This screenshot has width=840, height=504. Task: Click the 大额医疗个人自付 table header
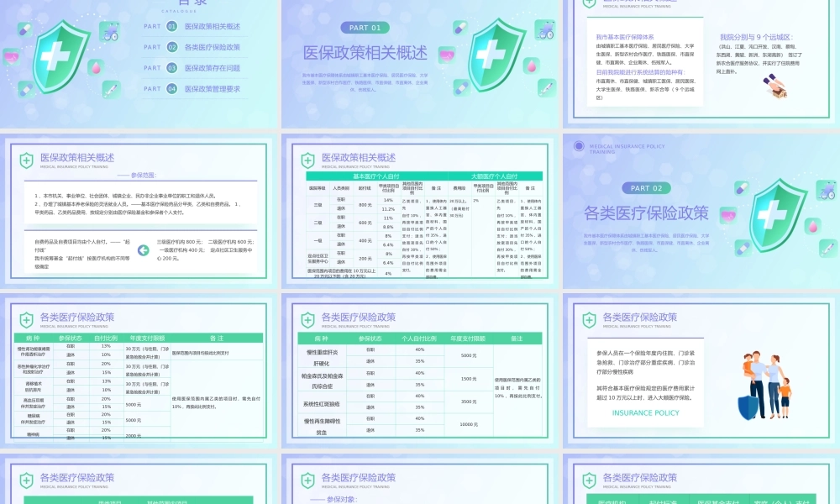(495, 176)
